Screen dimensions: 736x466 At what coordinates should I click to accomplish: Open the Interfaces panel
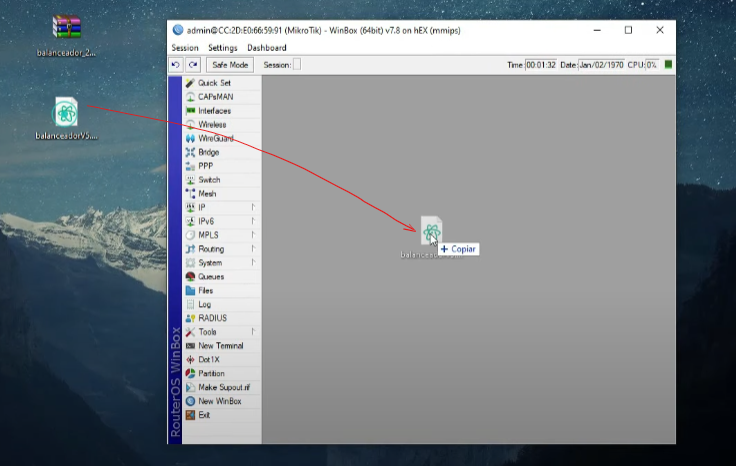[x=214, y=111]
